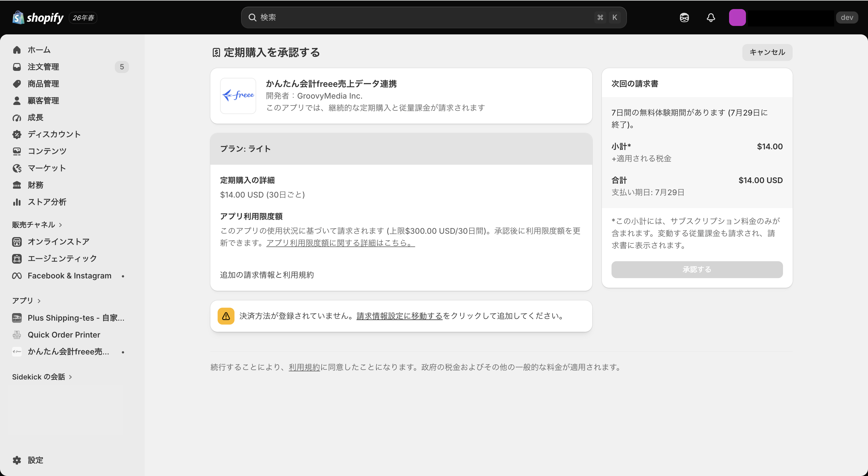
Task: Open アプリ利用限度額に関する詳細はこちら link
Action: 340,243
